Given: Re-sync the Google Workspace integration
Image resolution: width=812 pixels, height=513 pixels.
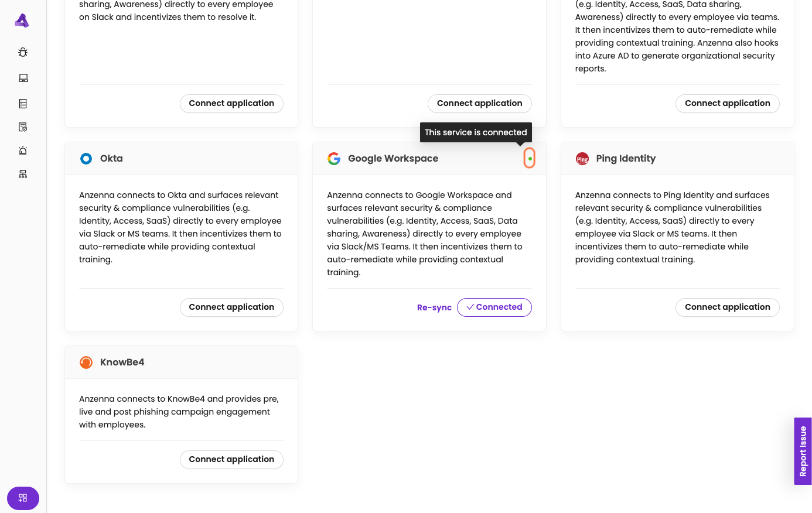Looking at the screenshot, I should point(434,307).
